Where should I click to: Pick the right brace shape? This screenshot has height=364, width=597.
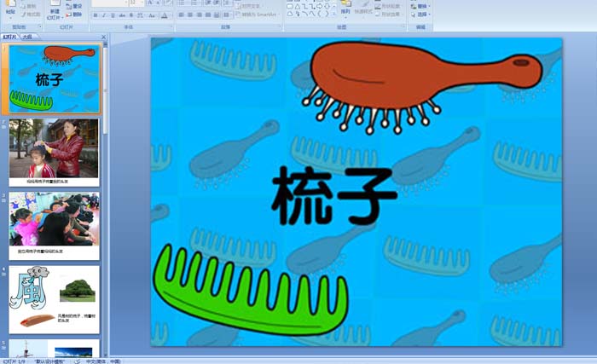coord(327,14)
